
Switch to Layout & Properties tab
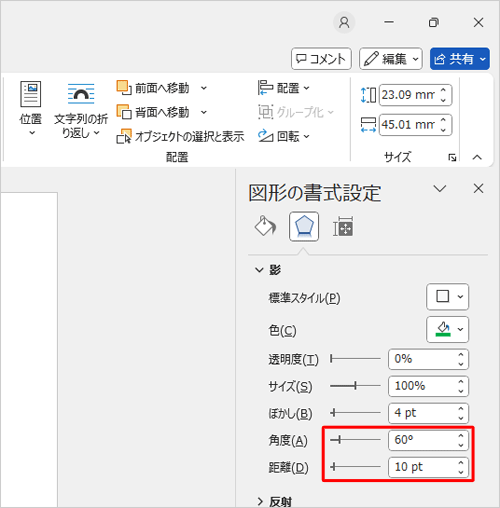[343, 226]
